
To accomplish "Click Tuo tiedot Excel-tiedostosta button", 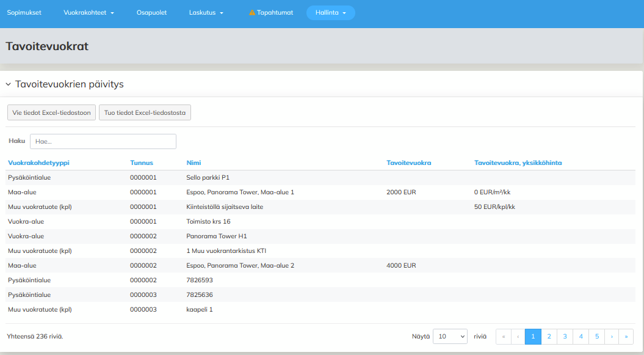I will 145,113.
